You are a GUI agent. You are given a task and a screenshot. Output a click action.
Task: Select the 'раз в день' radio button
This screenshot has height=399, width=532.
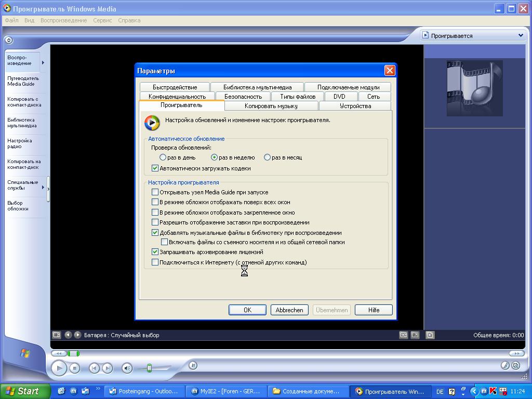coord(163,157)
